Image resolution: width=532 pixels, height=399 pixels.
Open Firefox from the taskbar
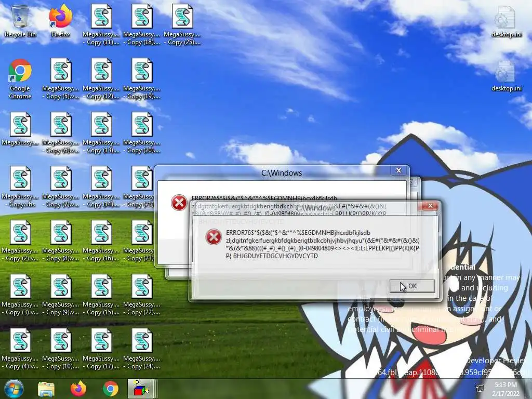click(78, 389)
